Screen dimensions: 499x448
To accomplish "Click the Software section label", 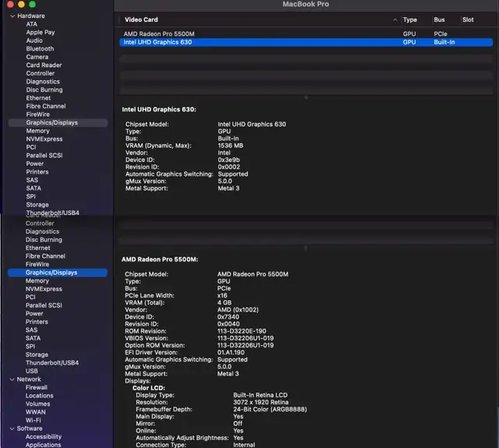I will click(x=30, y=429).
